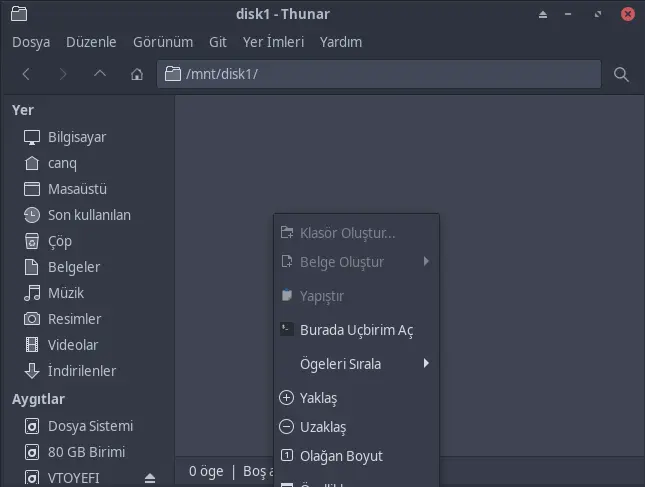Open the Yer İmleri menu
This screenshot has height=487, width=645.
(273, 42)
